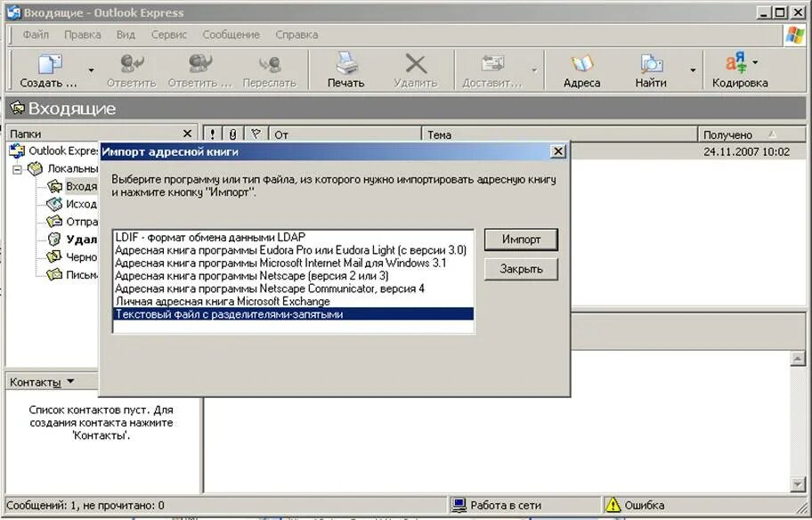Click message date 24.11.2007 10:02

pyautogui.click(x=747, y=151)
